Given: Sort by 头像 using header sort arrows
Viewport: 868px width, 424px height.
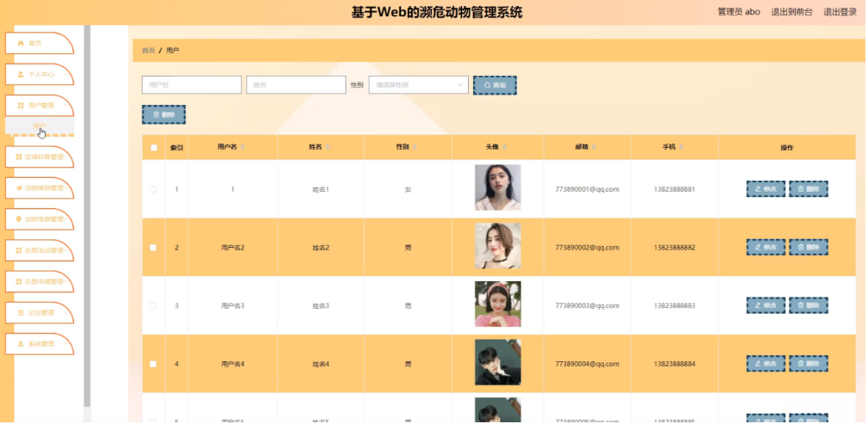Looking at the screenshot, I should coord(505,147).
